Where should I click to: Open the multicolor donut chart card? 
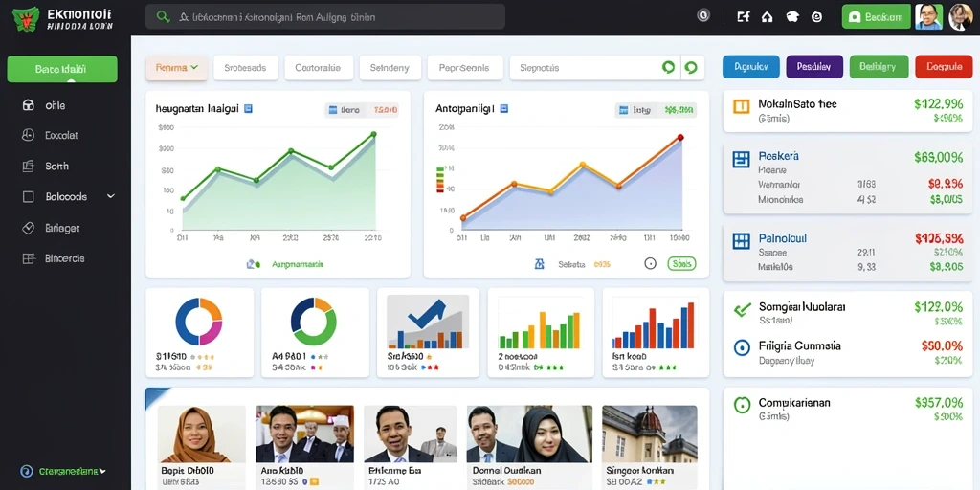coord(199,332)
